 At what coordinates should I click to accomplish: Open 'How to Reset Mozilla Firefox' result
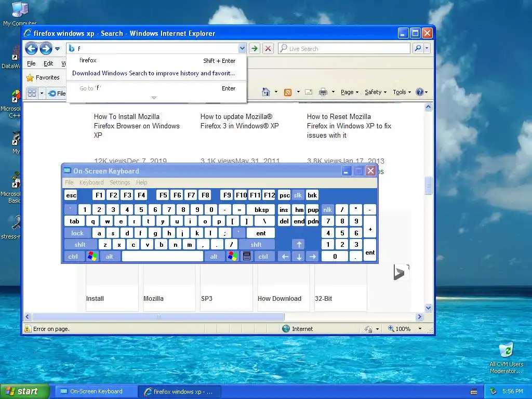349,126
